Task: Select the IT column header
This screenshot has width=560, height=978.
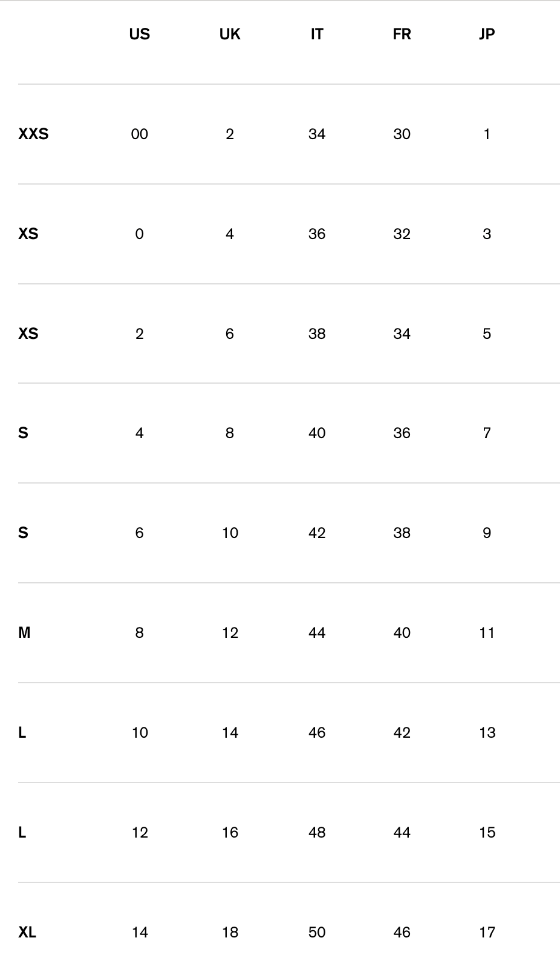Action: (317, 34)
